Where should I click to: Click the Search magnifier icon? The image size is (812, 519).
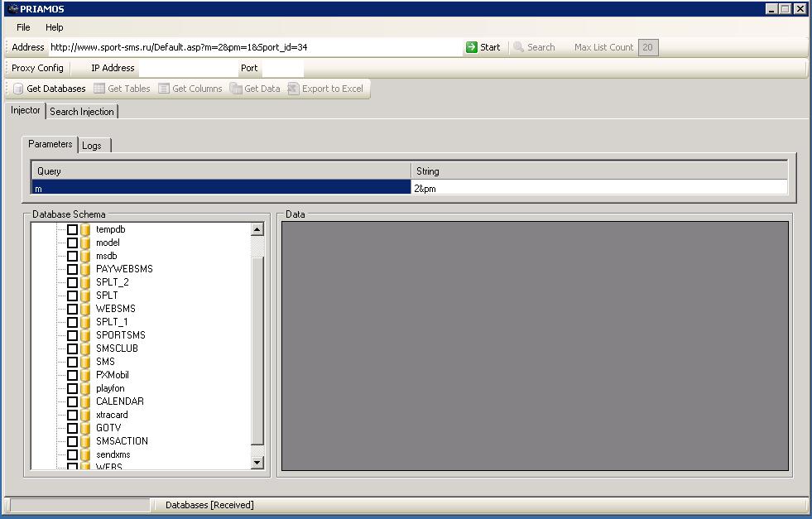click(518, 47)
